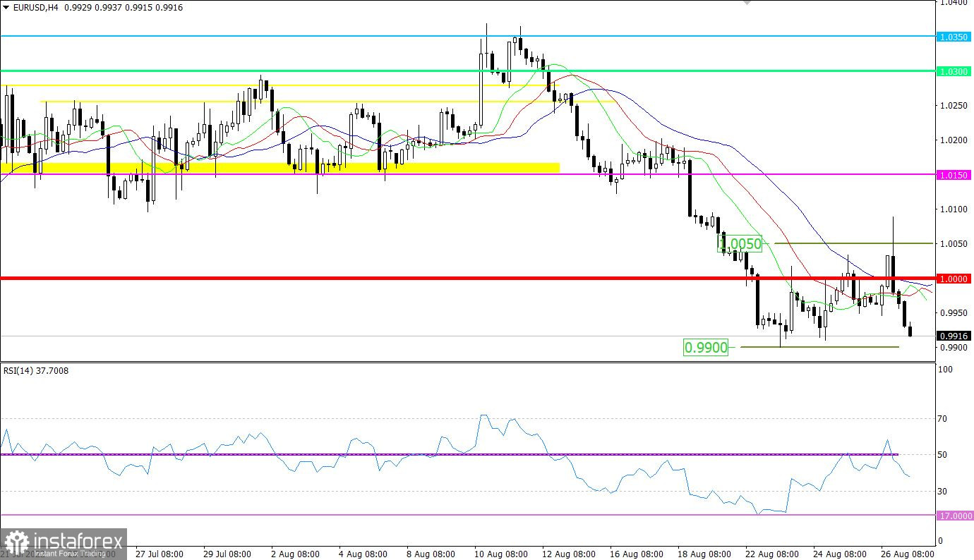The height and width of the screenshot is (560, 974).
Task: Select the yellow highlighted support zone rectangle
Action: pyautogui.click(x=280, y=167)
